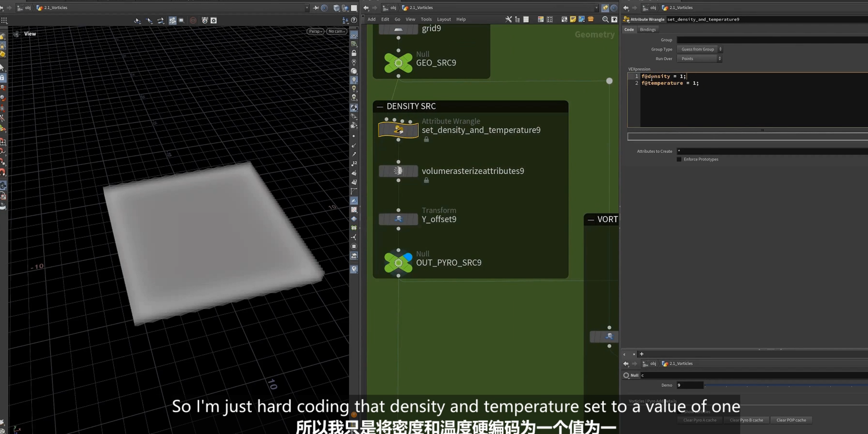Open the Layout menu in network editor
868x434 pixels.
point(444,19)
